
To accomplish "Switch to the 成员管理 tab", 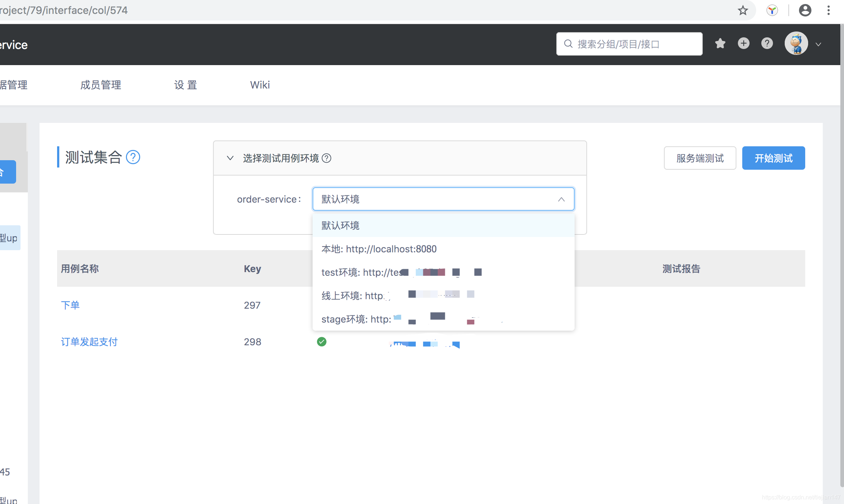I will tap(101, 85).
